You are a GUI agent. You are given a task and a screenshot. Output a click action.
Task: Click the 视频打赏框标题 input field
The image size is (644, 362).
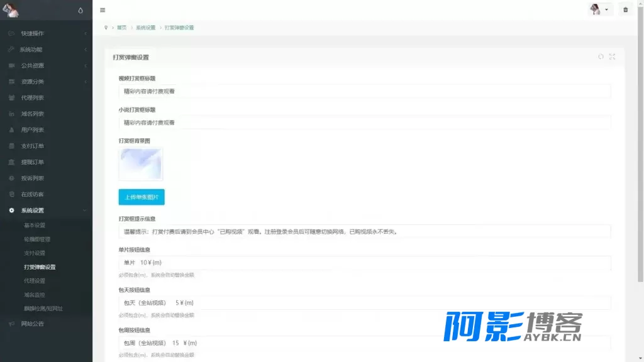[365, 91]
